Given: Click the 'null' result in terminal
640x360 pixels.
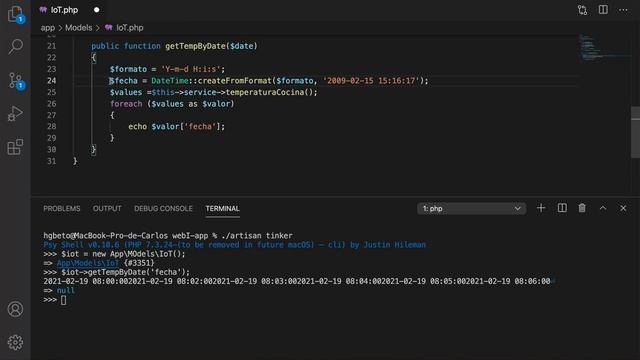Looking at the screenshot, I should (65, 290).
